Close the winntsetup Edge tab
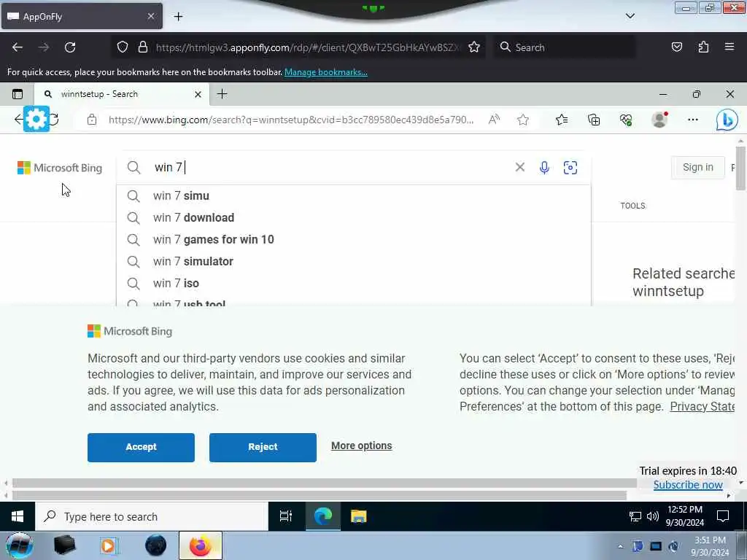 click(198, 94)
